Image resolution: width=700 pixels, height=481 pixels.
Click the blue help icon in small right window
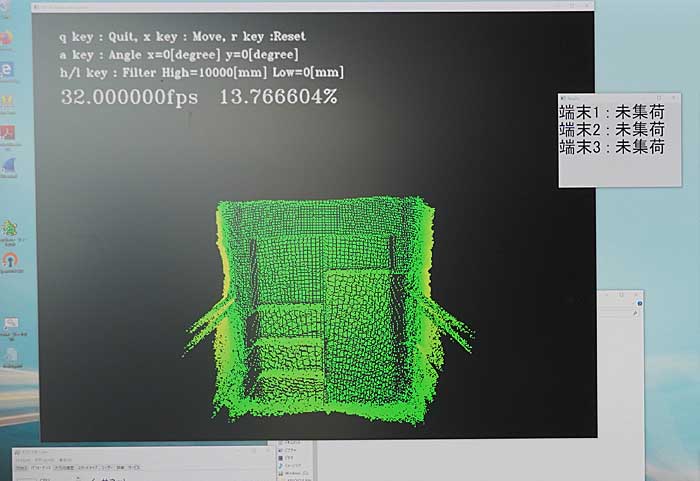[639, 303]
